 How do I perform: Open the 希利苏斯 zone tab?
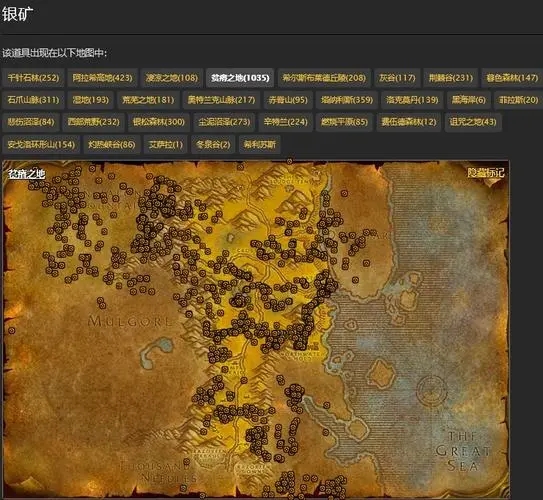(260, 144)
